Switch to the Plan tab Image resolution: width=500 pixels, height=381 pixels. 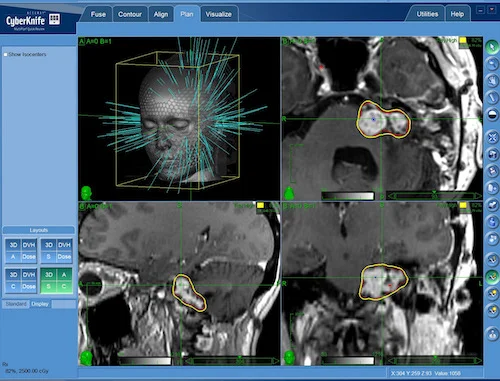click(x=187, y=14)
